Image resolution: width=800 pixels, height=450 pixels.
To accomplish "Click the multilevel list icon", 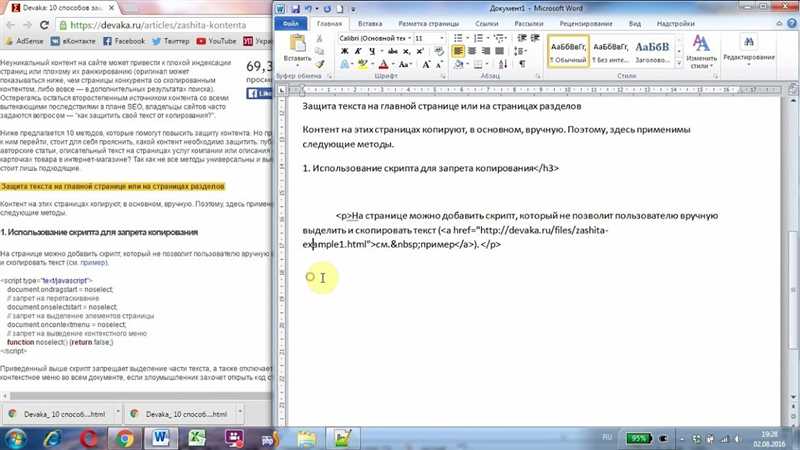I will (x=498, y=38).
